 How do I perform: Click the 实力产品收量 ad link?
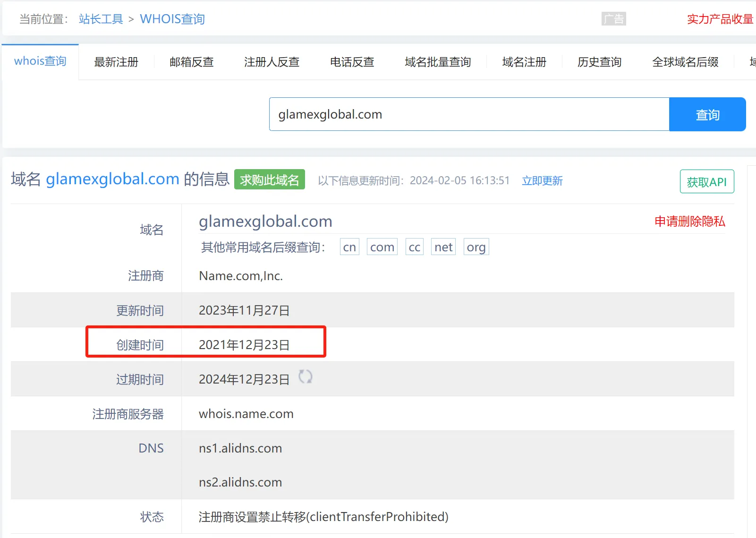[x=720, y=19]
